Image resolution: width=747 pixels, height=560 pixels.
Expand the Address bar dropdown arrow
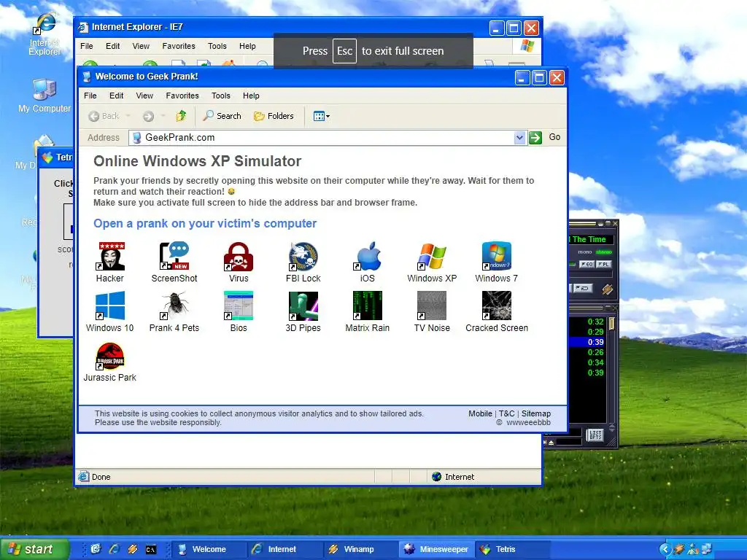(x=519, y=138)
